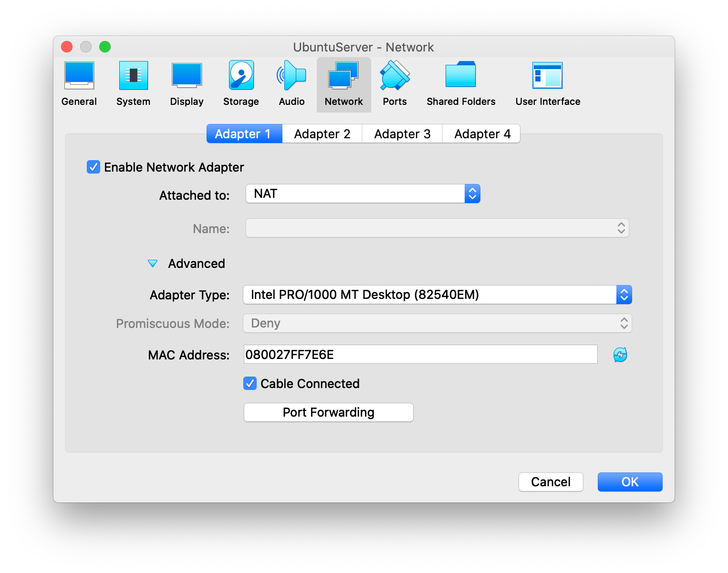
Task: Uncheck Enable Network Adapter checkbox
Action: click(94, 167)
